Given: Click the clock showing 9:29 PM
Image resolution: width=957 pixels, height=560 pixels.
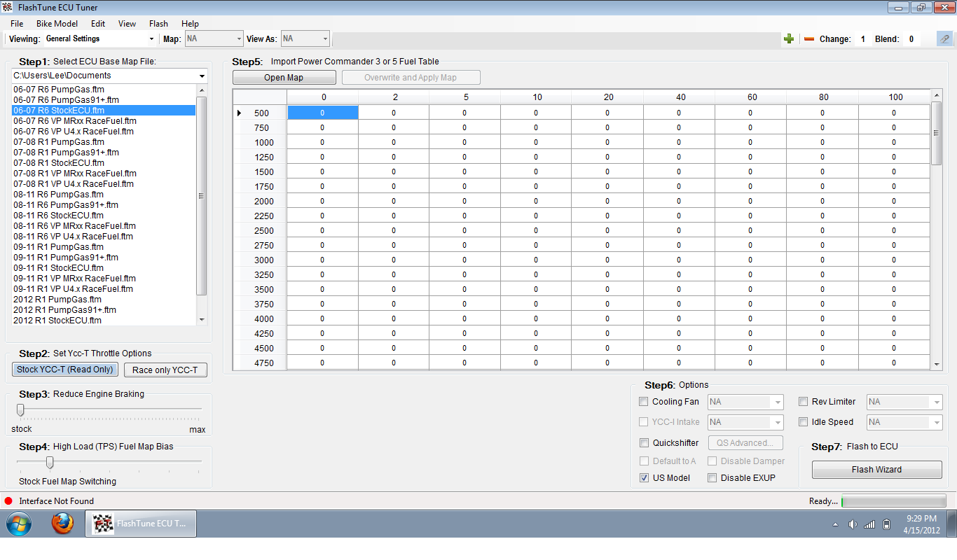Looking at the screenshot, I should point(921,519).
